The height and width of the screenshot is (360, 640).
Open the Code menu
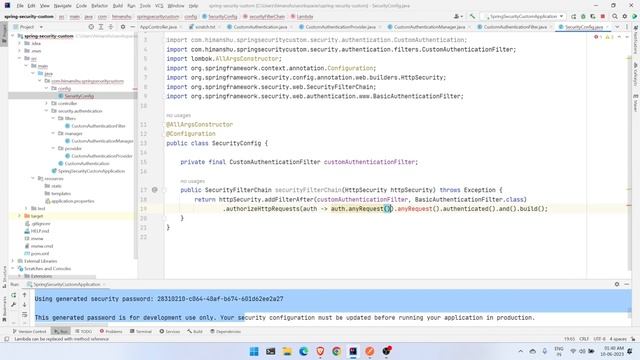81,6
